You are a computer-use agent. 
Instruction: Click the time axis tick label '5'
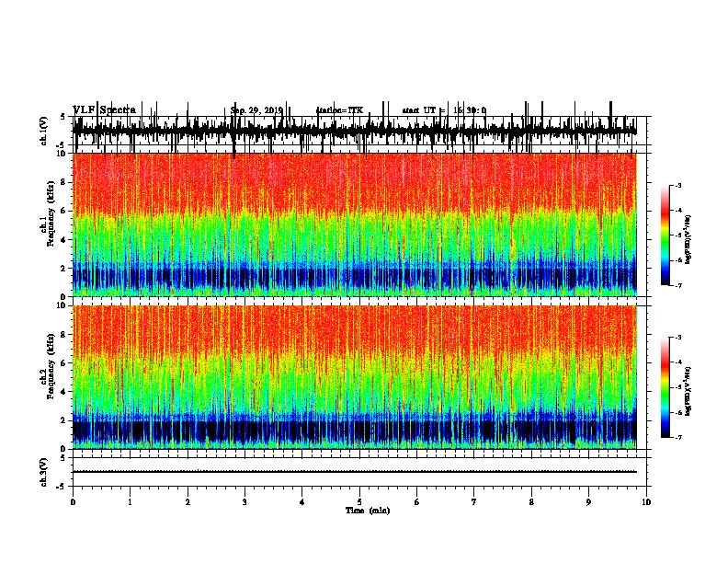pyautogui.click(x=359, y=502)
